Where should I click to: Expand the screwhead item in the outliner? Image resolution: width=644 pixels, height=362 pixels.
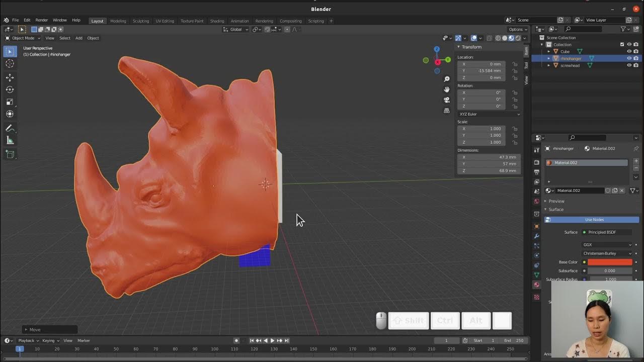pyautogui.click(x=549, y=65)
